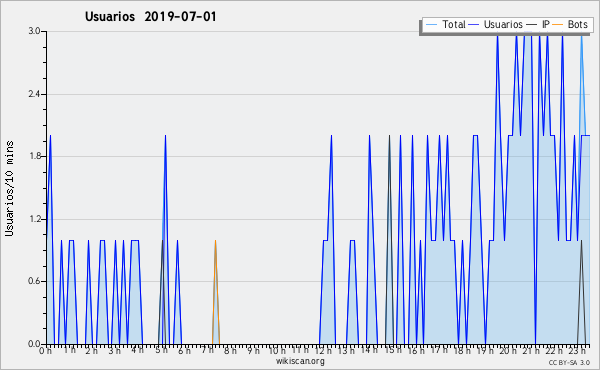Click the orange Bots legend line
This screenshot has height=370, width=600.
click(x=558, y=25)
